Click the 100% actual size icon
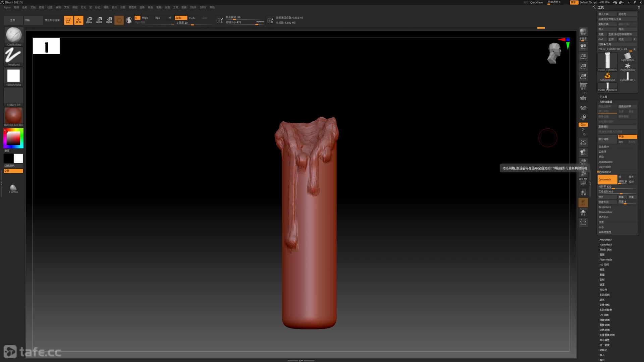Image resolution: width=644 pixels, height=362 pixels. click(x=583, y=67)
